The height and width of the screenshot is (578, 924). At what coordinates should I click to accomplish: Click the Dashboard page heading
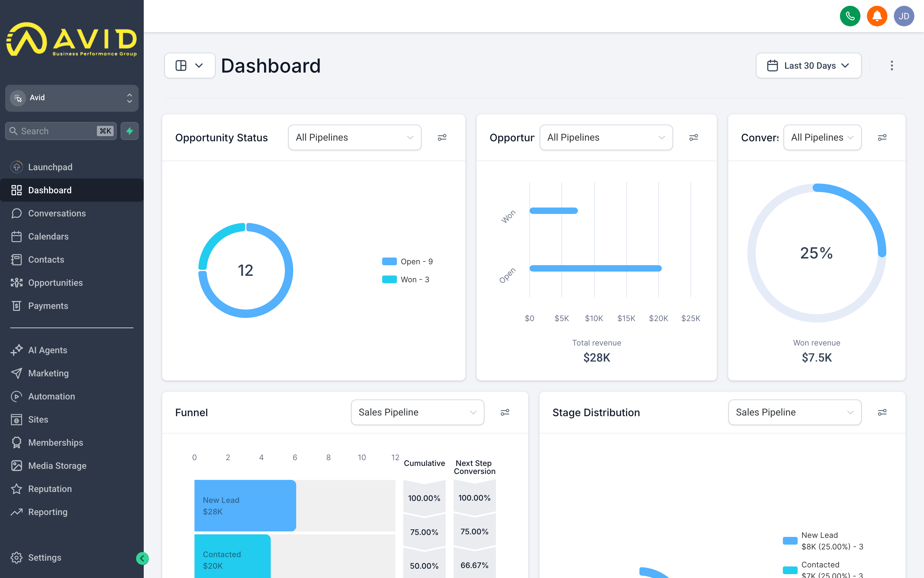pos(271,66)
